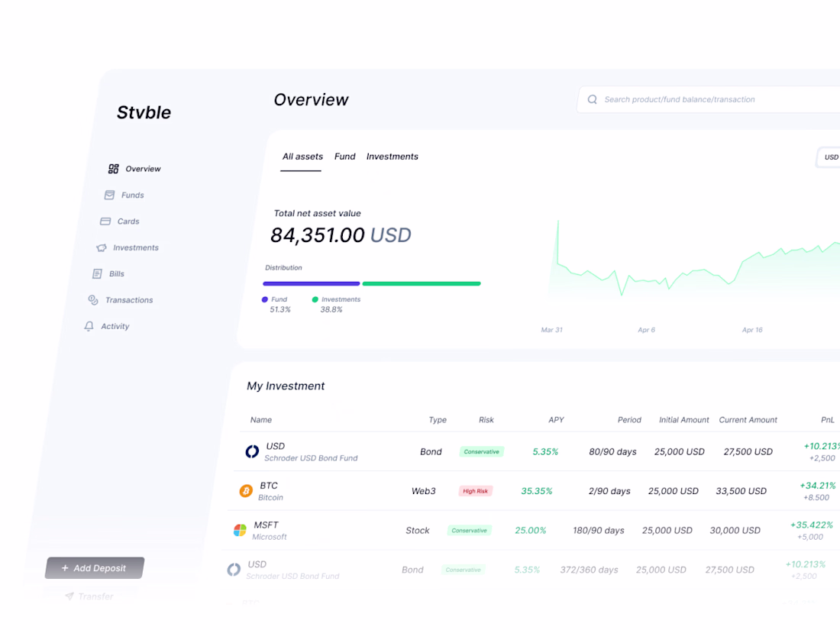Click the 80/90 days period cell

613,451
